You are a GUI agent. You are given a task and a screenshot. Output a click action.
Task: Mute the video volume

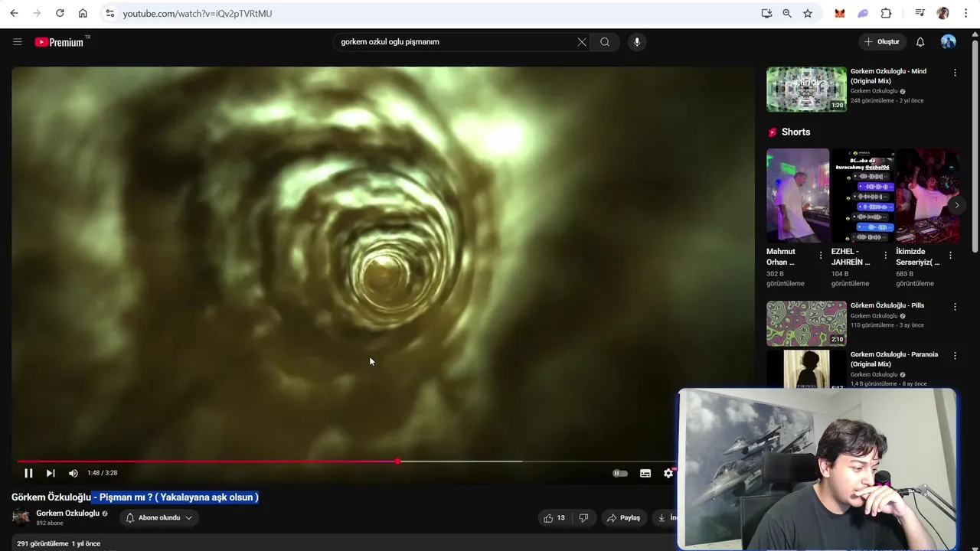point(73,473)
